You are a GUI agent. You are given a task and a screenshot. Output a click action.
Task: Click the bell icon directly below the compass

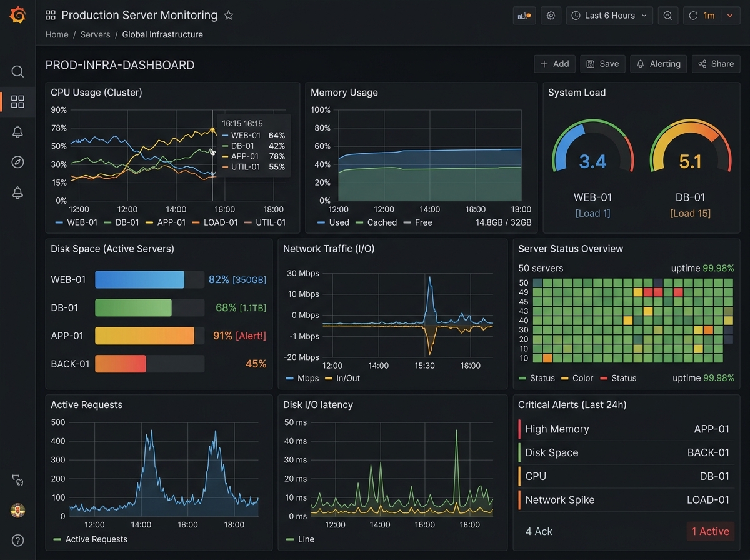pyautogui.click(x=17, y=192)
